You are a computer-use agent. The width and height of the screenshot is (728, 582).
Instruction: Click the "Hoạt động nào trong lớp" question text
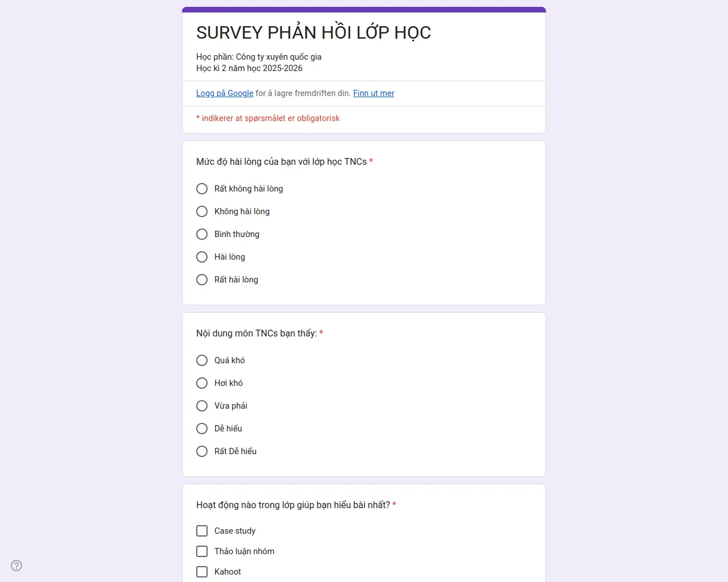[293, 505]
